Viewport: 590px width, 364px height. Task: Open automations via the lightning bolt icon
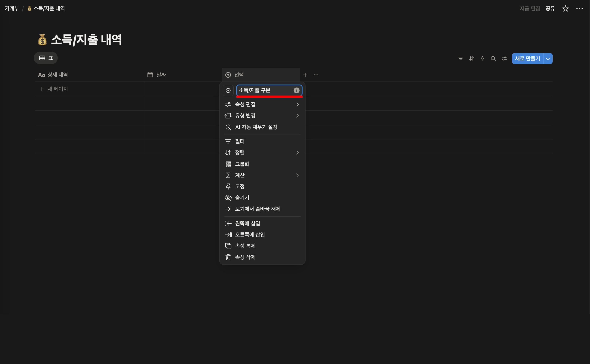(482, 59)
